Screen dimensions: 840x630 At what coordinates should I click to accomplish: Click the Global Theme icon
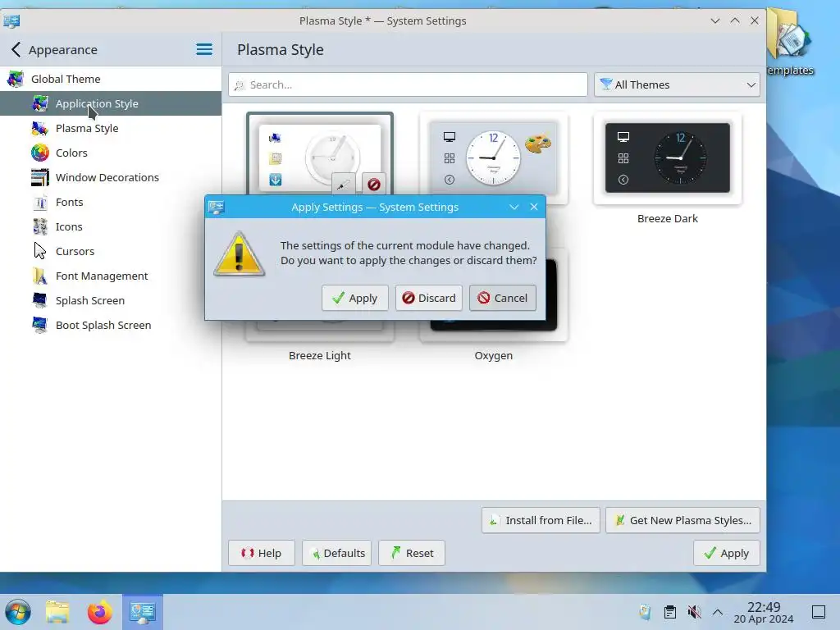coord(15,79)
